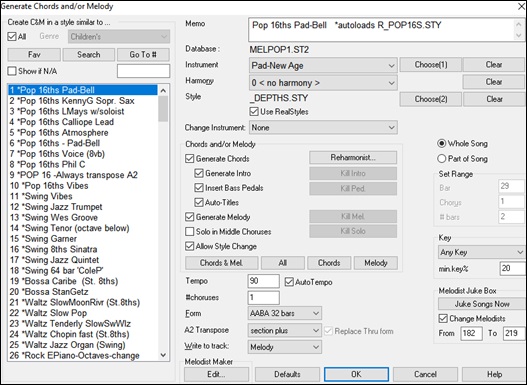Click the Juke Box To field
The image size is (527, 385).
[514, 333]
